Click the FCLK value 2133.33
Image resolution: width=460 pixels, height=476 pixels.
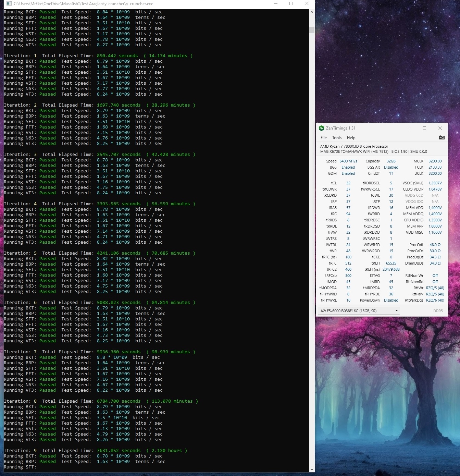point(435,167)
